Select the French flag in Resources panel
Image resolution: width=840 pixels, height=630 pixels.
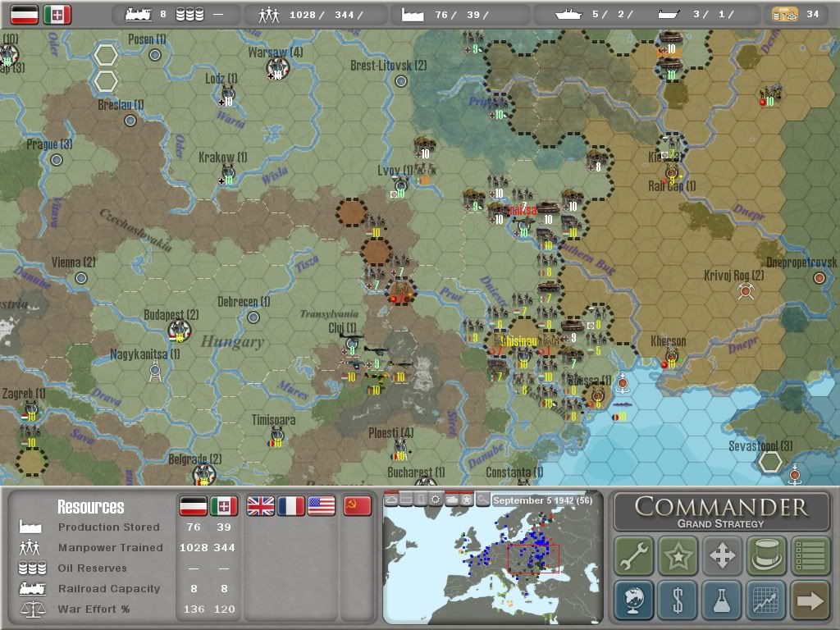(291, 505)
